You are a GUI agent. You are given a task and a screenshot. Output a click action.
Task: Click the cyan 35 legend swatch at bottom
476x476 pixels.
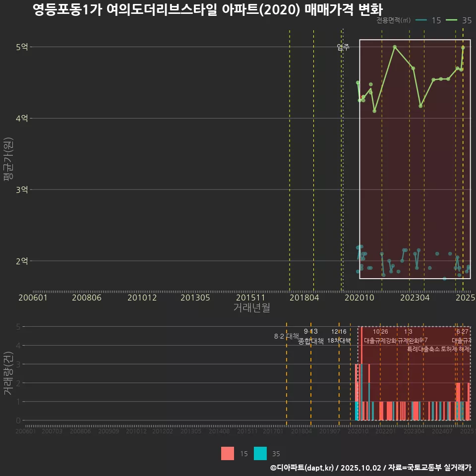coord(260,453)
